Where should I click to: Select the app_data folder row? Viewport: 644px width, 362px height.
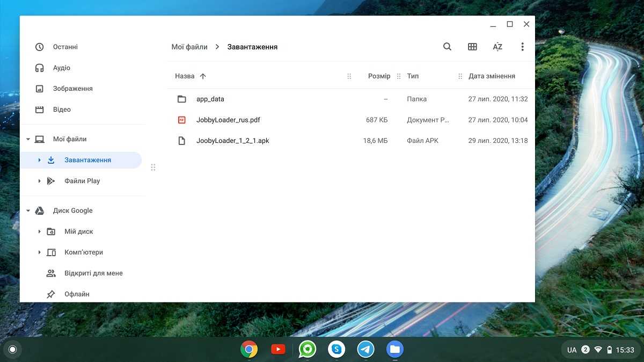tap(210, 99)
